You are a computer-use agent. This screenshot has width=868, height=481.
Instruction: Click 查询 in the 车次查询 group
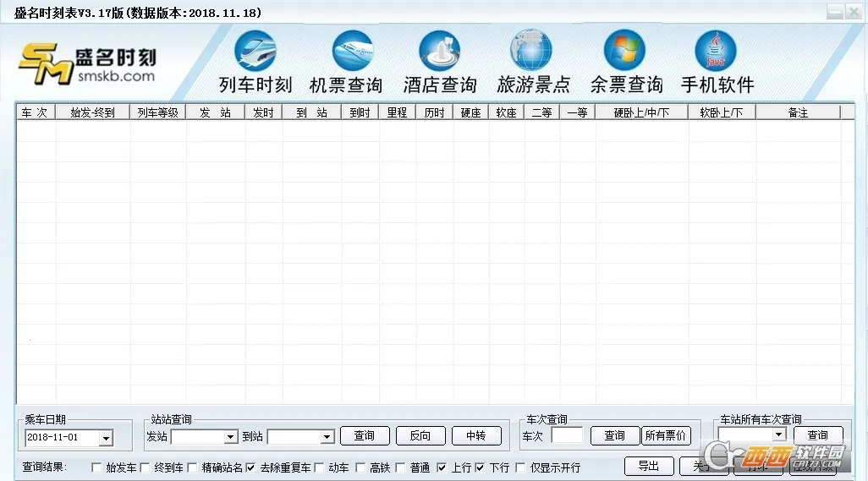[615, 435]
